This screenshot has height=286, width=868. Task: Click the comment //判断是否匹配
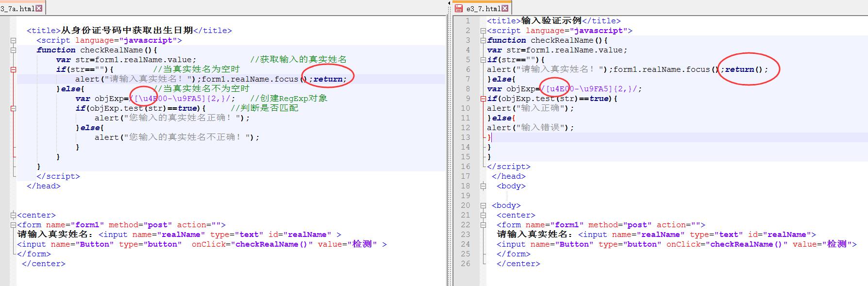pyautogui.click(x=265, y=108)
